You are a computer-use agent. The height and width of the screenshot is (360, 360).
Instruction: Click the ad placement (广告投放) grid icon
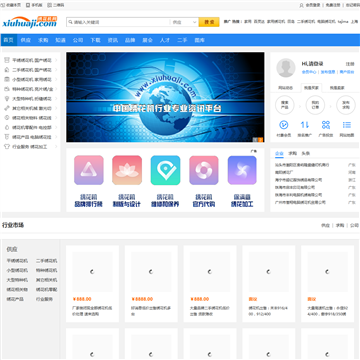click(x=326, y=125)
